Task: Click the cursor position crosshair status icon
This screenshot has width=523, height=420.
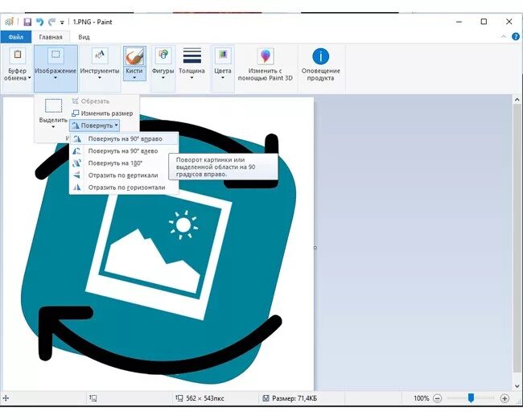Action: (x=6, y=398)
